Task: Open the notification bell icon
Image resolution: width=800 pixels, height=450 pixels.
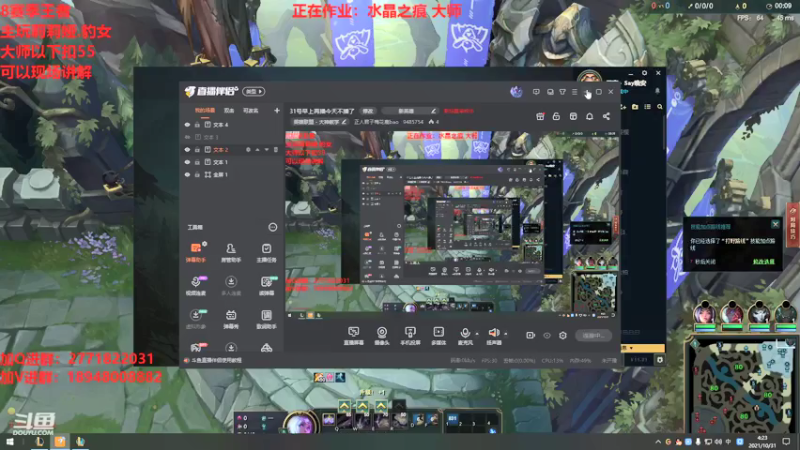Action: click(x=589, y=117)
